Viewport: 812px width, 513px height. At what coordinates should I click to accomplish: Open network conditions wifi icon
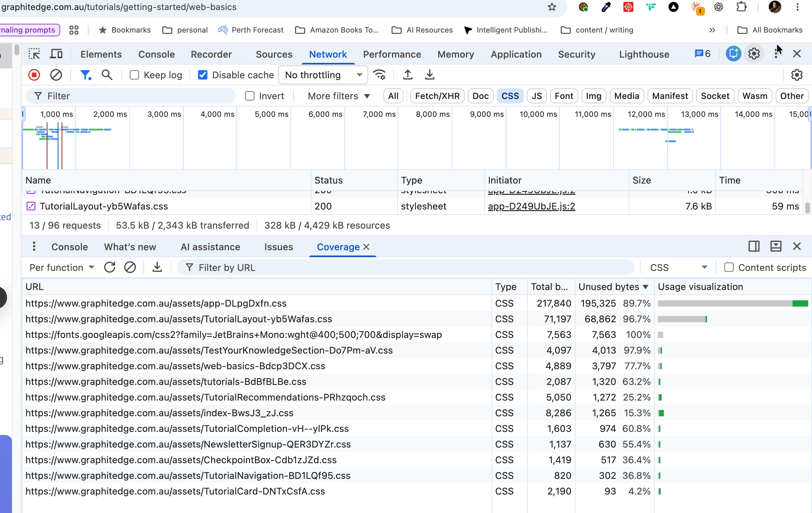380,75
